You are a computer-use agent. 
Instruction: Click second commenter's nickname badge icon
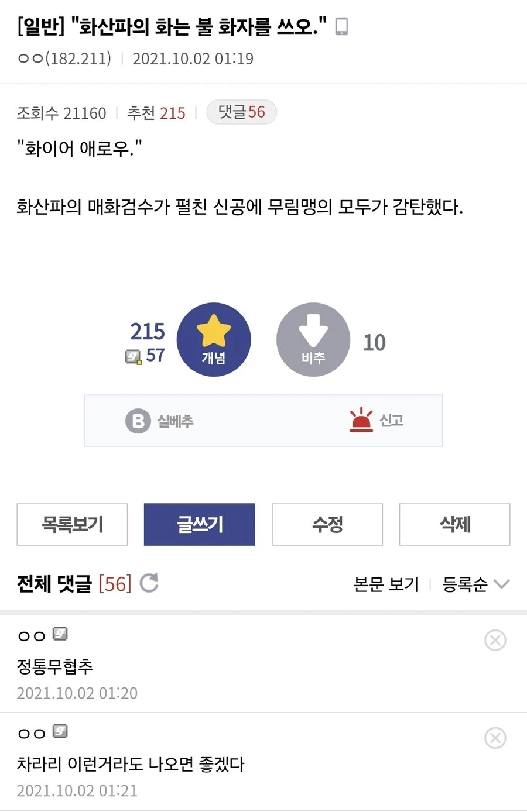pyautogui.click(x=60, y=731)
